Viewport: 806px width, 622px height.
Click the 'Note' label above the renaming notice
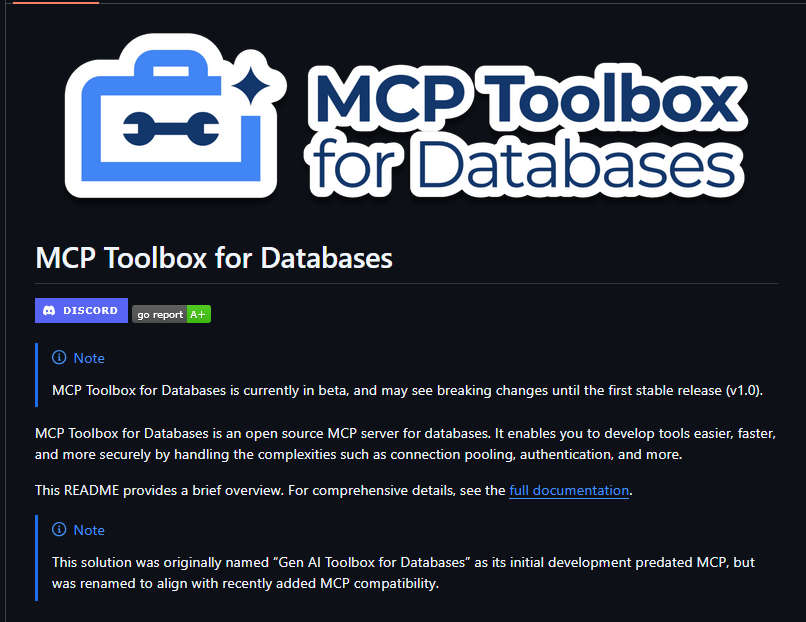click(x=89, y=530)
